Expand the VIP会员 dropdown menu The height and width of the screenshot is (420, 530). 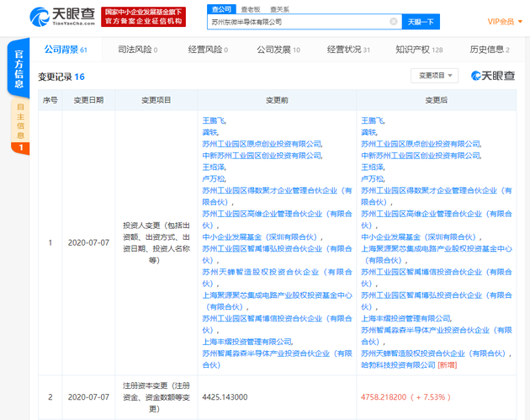505,21
